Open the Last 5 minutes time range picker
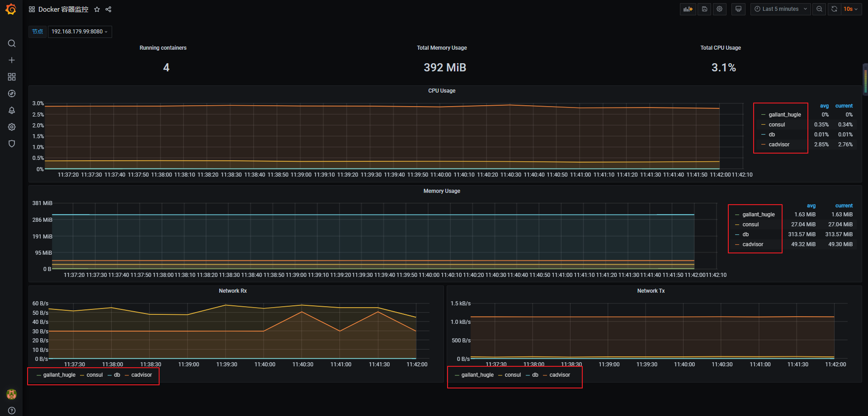Image resolution: width=868 pixels, height=416 pixels. [x=780, y=9]
